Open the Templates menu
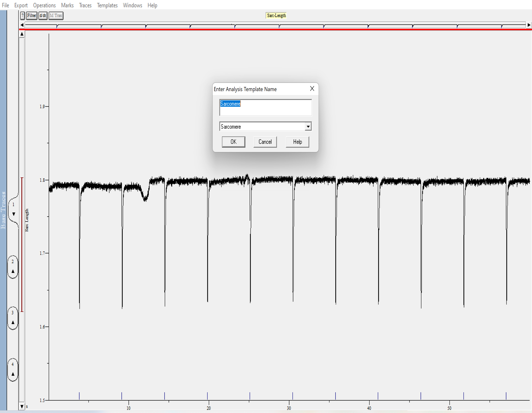Image resolution: width=532 pixels, height=413 pixels. 107,5
